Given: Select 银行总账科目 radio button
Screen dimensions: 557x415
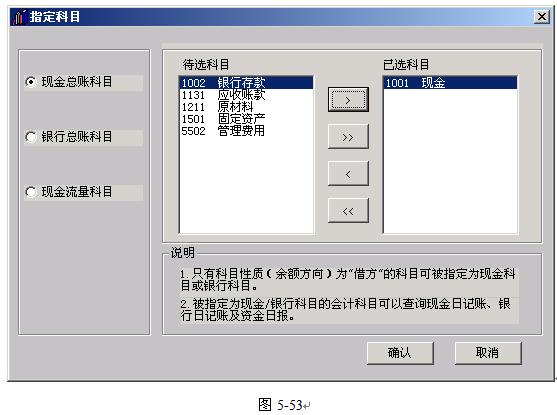Looking at the screenshot, I should (31, 137).
